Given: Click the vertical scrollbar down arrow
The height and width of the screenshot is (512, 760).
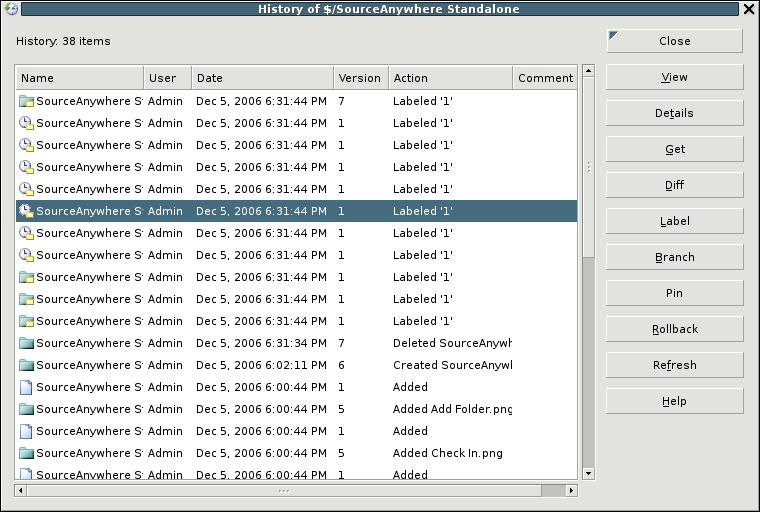Looking at the screenshot, I should coord(588,474).
